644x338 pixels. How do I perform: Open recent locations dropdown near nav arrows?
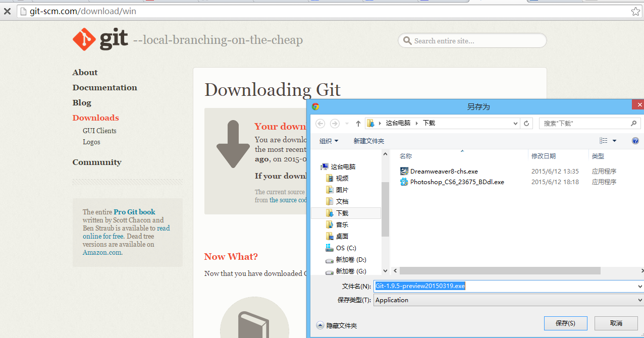point(347,124)
